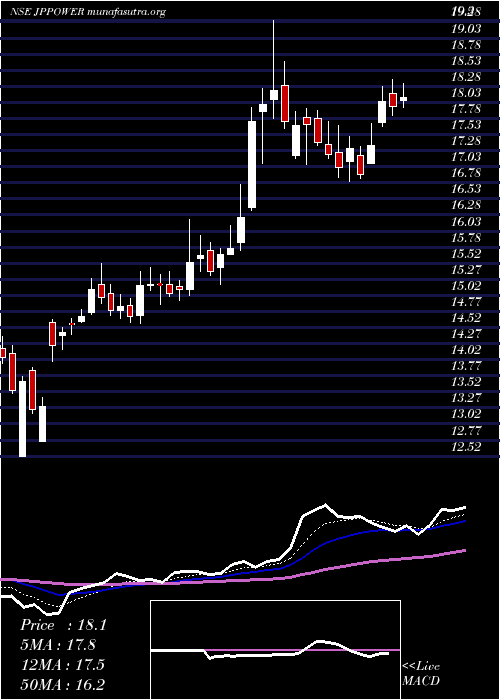Select the 14.77 price axis label
Image resolution: width=500 pixels, height=700 pixels.
466,302
